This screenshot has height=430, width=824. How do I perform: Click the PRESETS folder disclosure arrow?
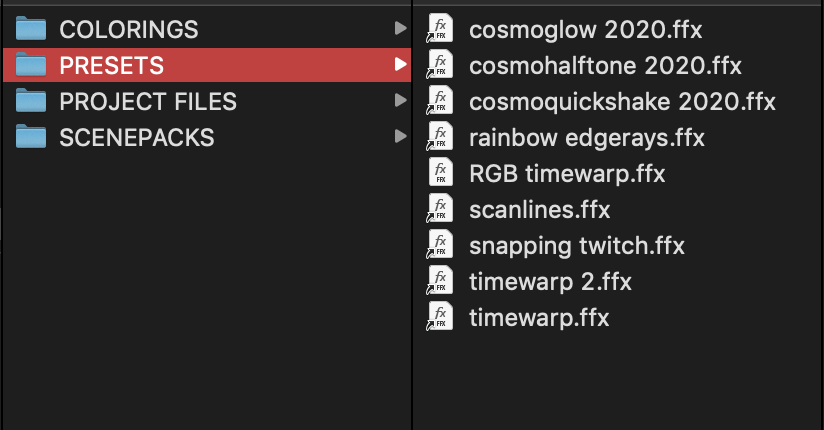coord(400,65)
